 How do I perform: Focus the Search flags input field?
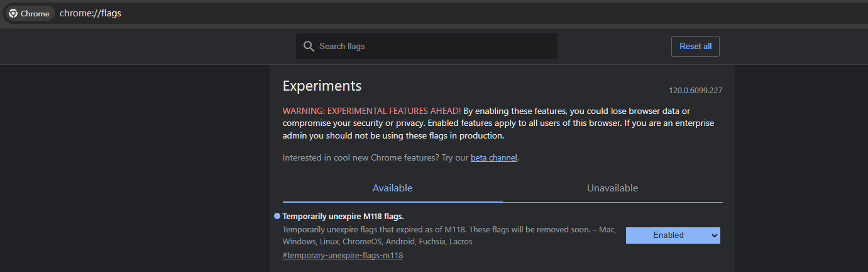tap(434, 46)
